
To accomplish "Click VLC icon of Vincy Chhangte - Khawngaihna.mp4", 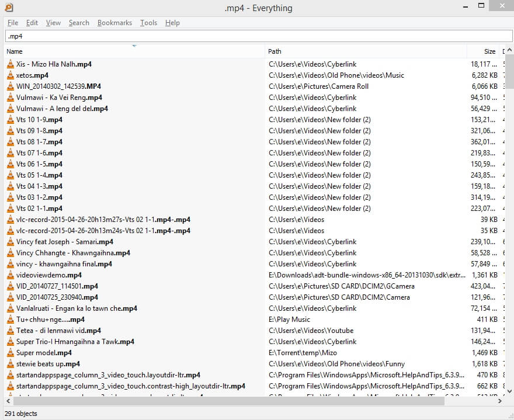I will pyautogui.click(x=11, y=253).
